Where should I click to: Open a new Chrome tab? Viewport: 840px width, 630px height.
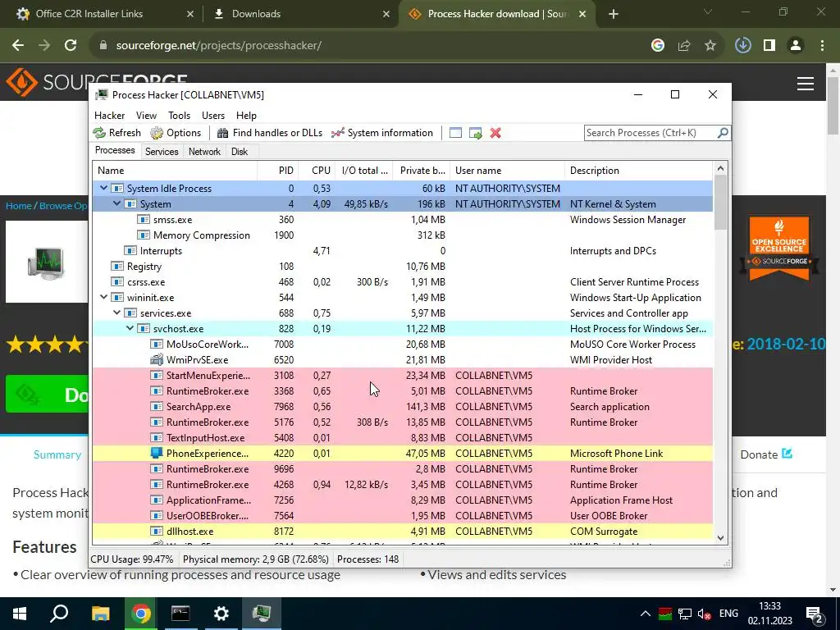(614, 14)
